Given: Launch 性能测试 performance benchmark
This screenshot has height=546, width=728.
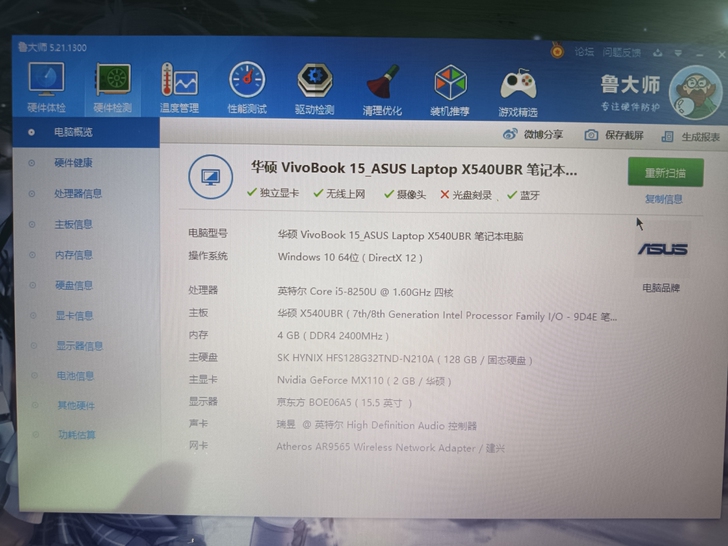Looking at the screenshot, I should (247, 88).
